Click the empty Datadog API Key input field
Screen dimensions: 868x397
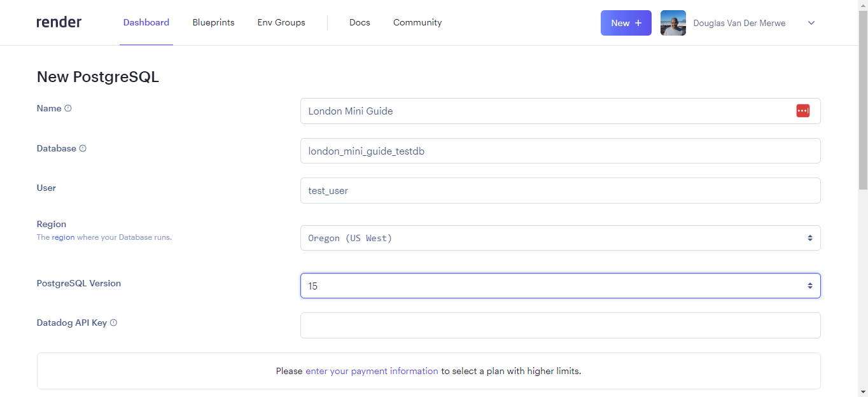coord(560,325)
